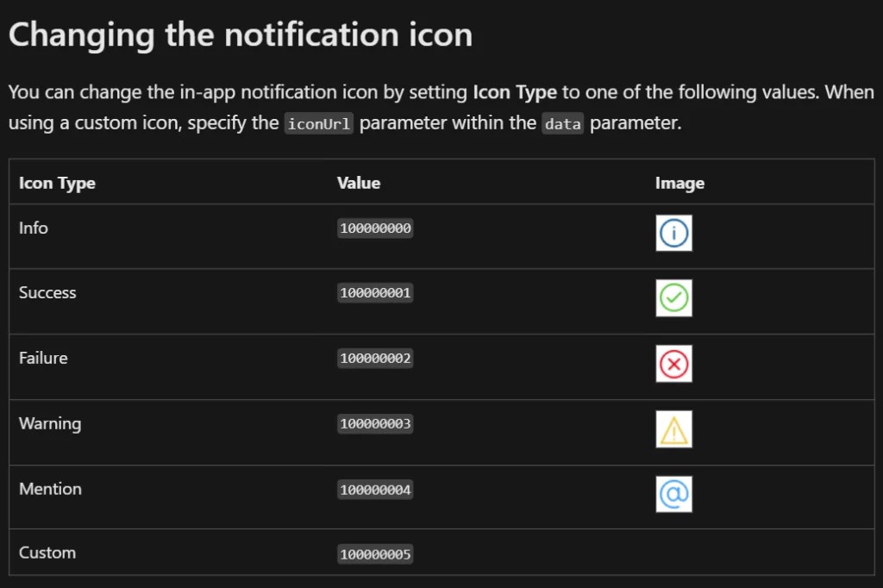Click the value 100000002 code
883x588 pixels.
pos(375,359)
